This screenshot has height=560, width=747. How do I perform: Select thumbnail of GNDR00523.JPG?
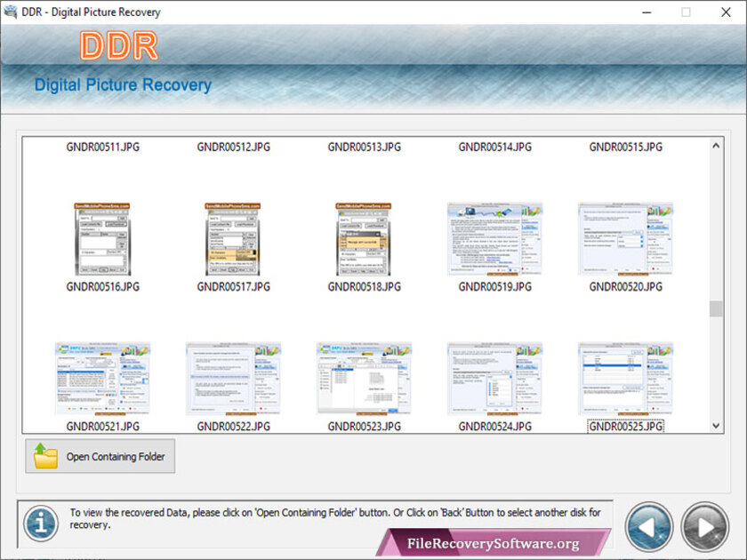click(364, 379)
